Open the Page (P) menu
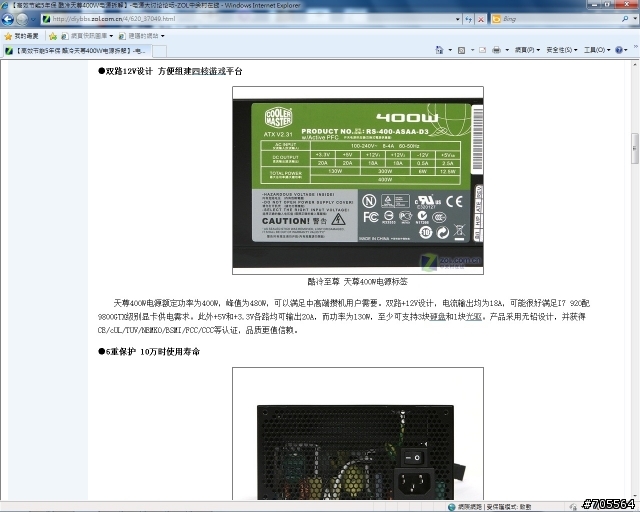The width and height of the screenshot is (640, 512). click(x=527, y=50)
